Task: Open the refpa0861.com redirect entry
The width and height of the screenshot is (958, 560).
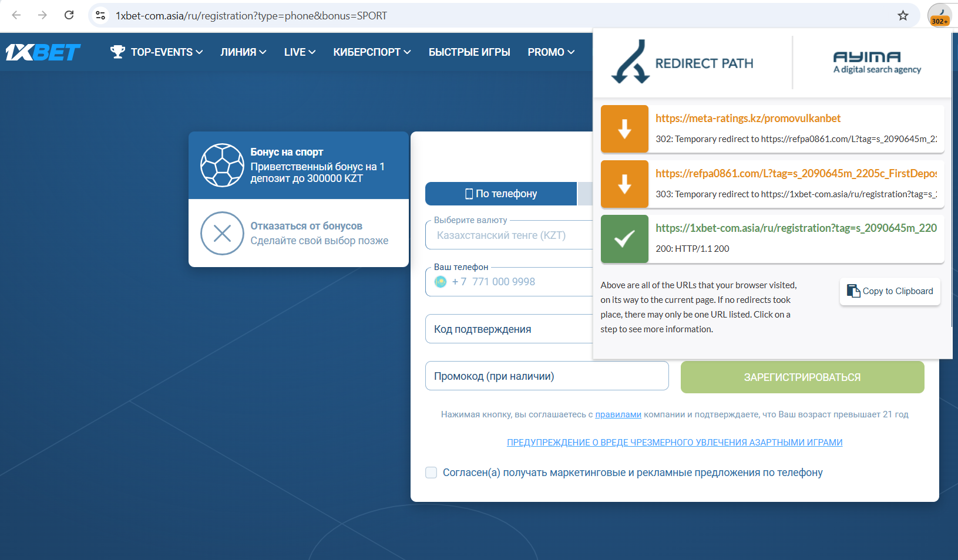Action: [772, 184]
